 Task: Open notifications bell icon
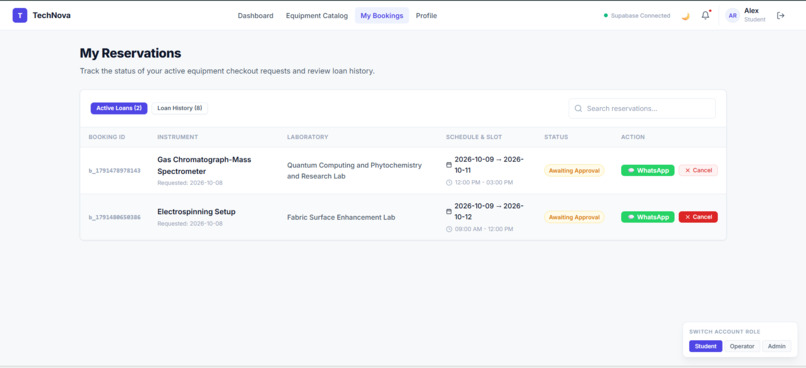[705, 15]
